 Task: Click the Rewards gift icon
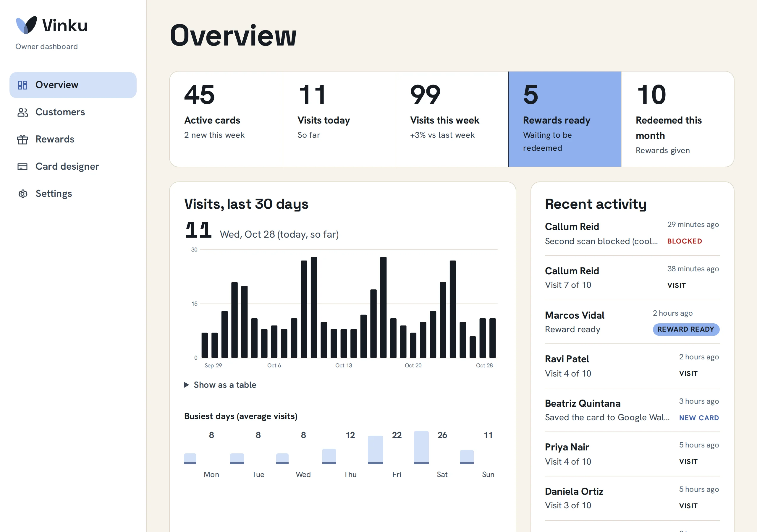click(x=22, y=140)
